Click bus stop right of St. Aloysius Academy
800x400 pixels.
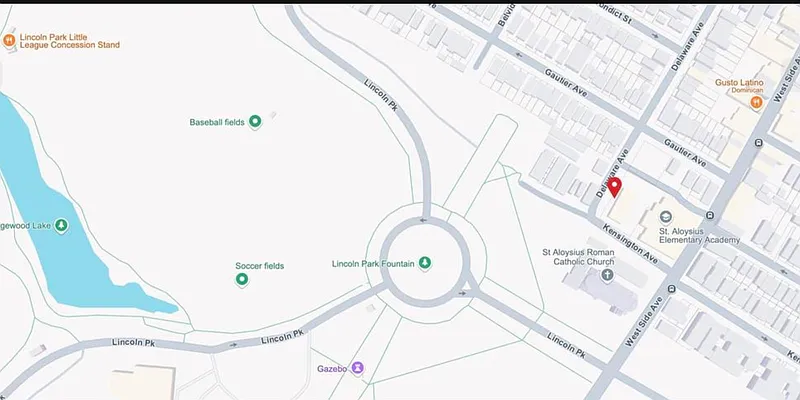pos(709,215)
